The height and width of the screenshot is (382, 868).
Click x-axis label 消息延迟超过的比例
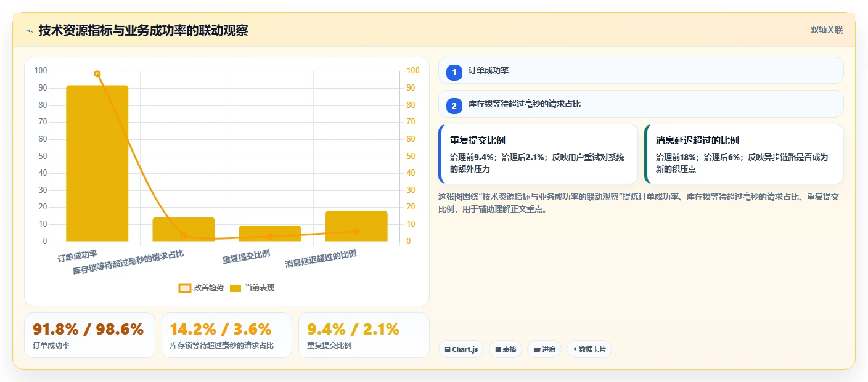tap(321, 259)
